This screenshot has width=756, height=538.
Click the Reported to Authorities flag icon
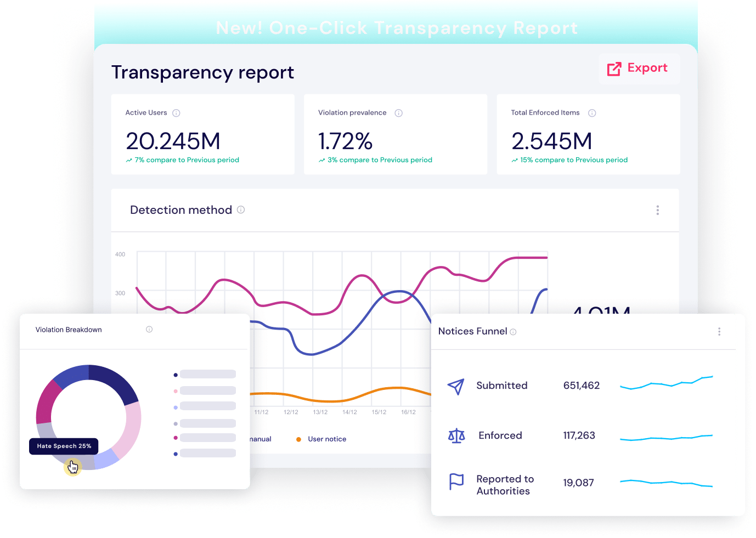[456, 482]
